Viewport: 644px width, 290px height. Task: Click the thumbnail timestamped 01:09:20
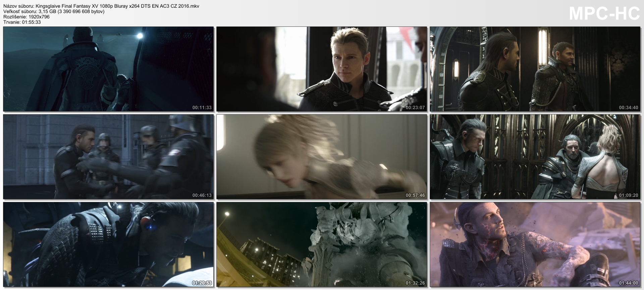(535, 157)
